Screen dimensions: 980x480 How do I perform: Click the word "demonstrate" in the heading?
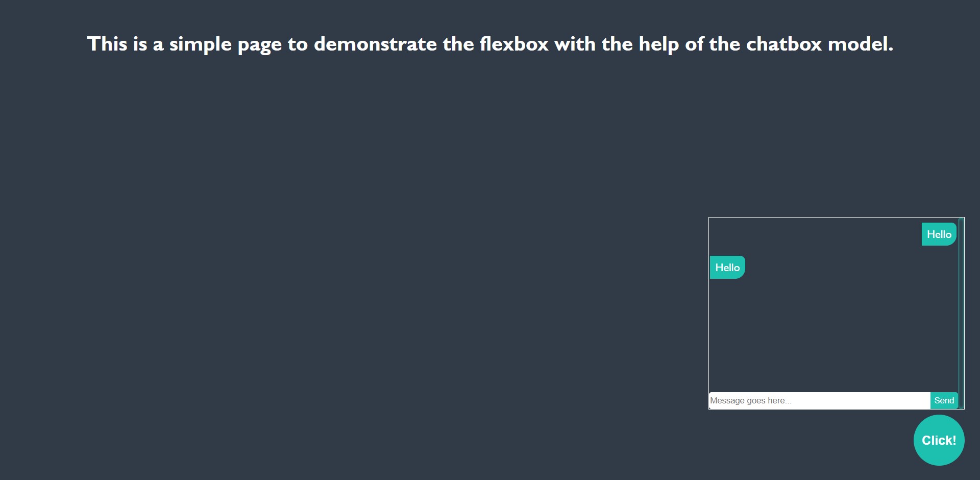(x=375, y=44)
